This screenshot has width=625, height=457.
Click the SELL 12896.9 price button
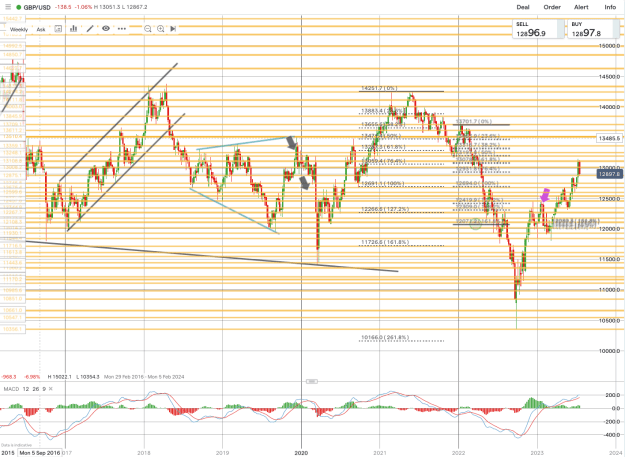pos(538,29)
